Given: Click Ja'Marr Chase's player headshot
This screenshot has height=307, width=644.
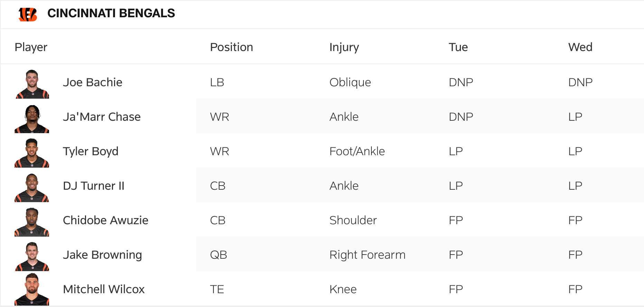Looking at the screenshot, I should pos(32,118).
